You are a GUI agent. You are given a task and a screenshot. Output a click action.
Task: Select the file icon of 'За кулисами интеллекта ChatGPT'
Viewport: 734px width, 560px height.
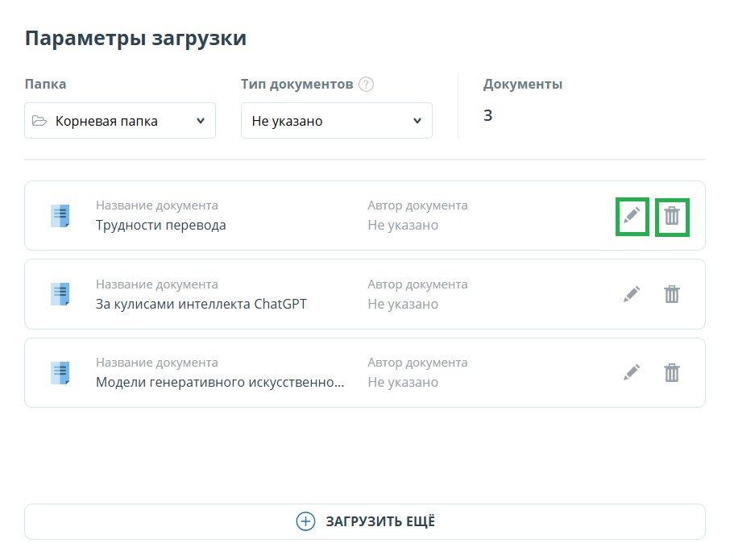(x=60, y=294)
